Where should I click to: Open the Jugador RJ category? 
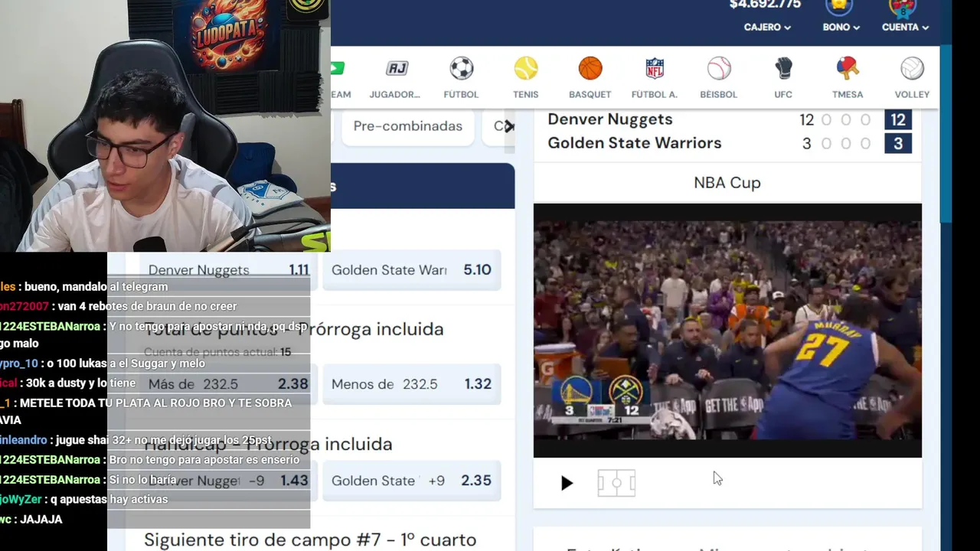tap(395, 77)
